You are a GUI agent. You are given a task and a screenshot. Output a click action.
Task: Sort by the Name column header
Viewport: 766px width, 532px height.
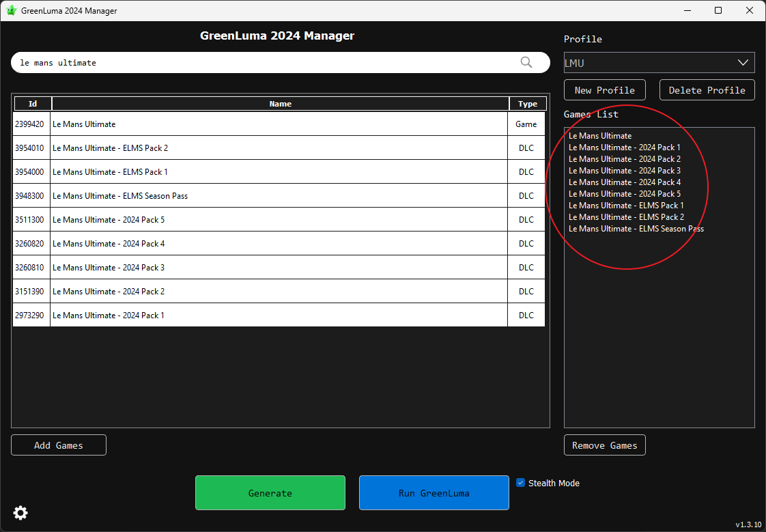280,104
